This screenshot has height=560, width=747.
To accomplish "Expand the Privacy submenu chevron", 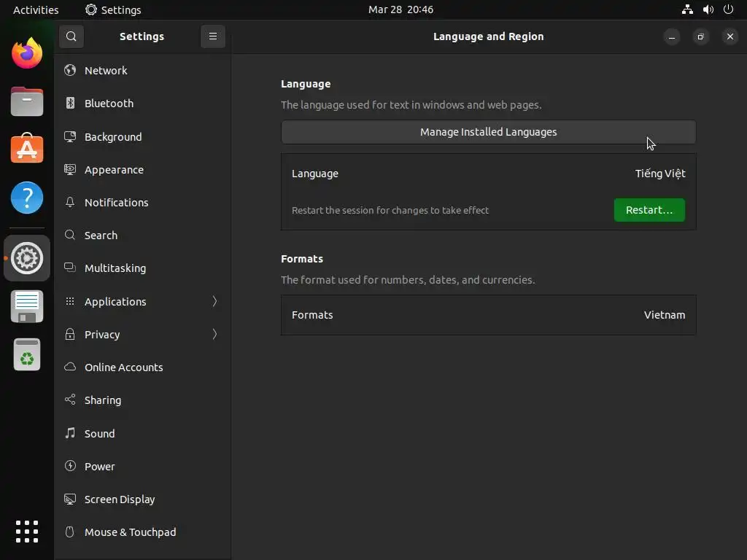I will 214,334.
